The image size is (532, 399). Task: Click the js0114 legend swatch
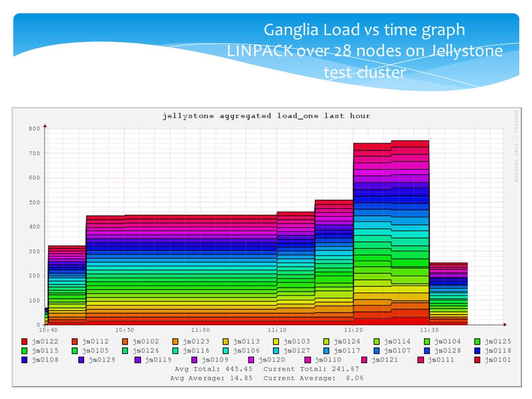pos(377,341)
